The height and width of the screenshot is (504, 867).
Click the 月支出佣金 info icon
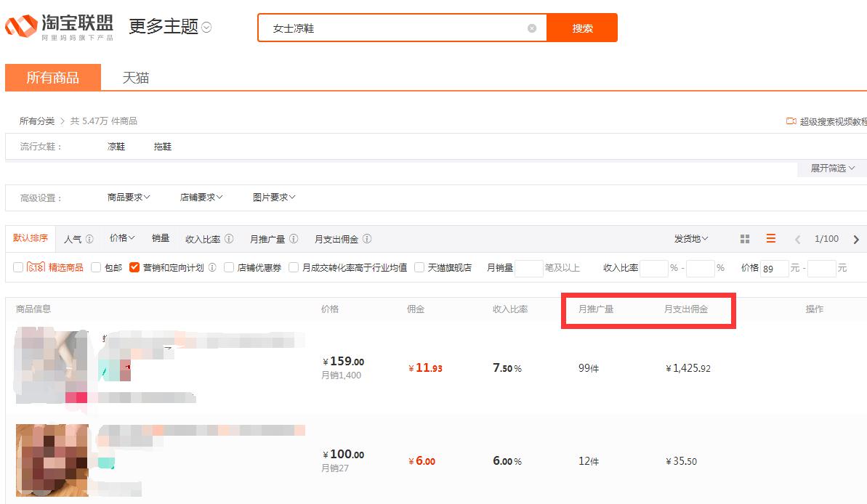tap(367, 238)
